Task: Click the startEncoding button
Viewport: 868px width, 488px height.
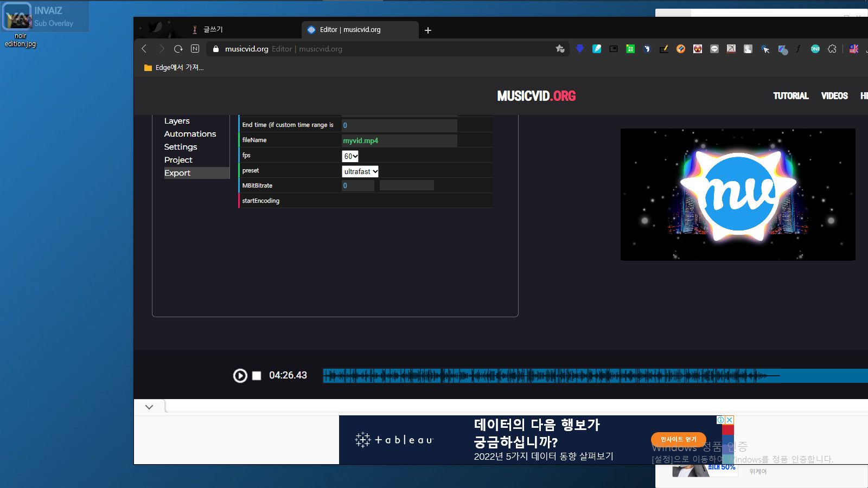Action: 261,201
